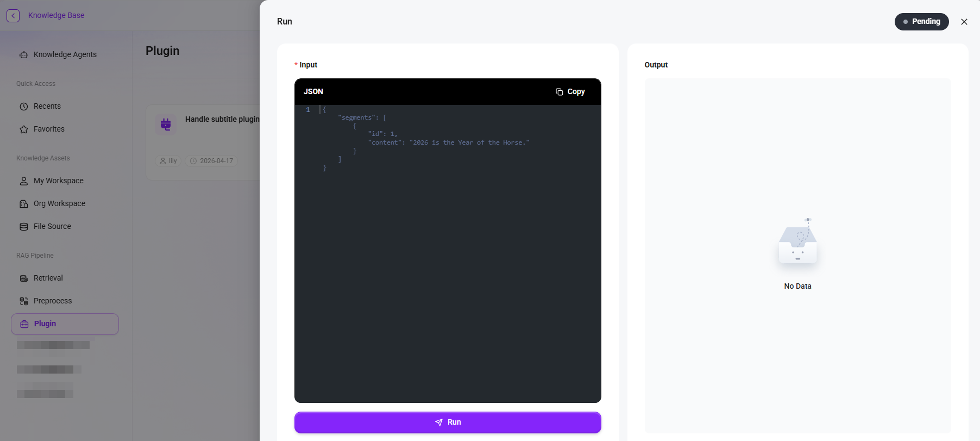Click the line number 1 gutter
This screenshot has width=980, height=441.
pos(308,110)
